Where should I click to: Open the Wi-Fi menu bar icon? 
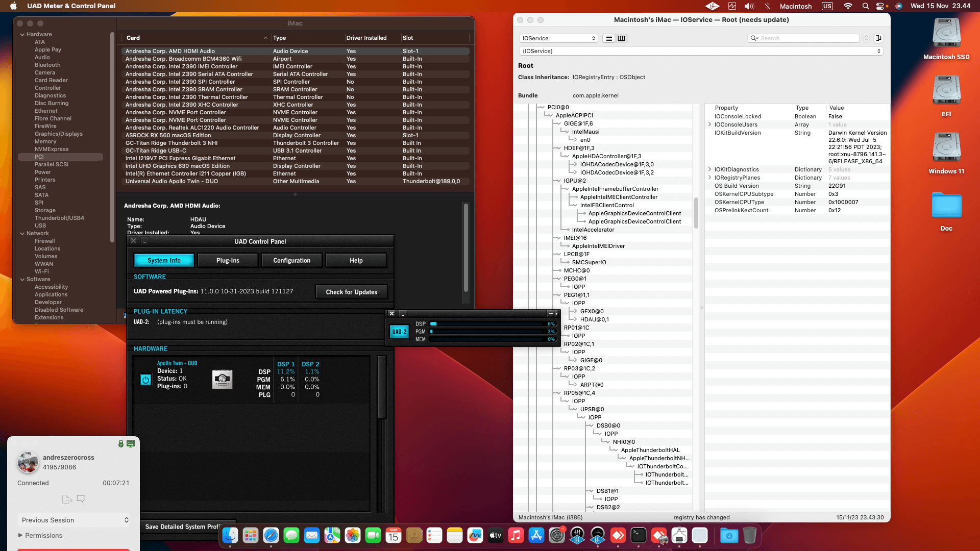848,6
